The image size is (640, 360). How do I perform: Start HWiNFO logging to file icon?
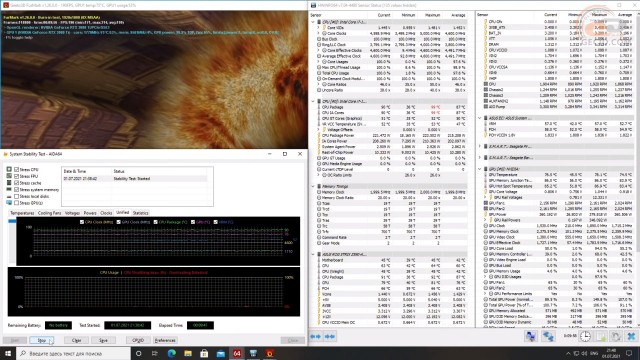pyautogui.click(x=601, y=336)
